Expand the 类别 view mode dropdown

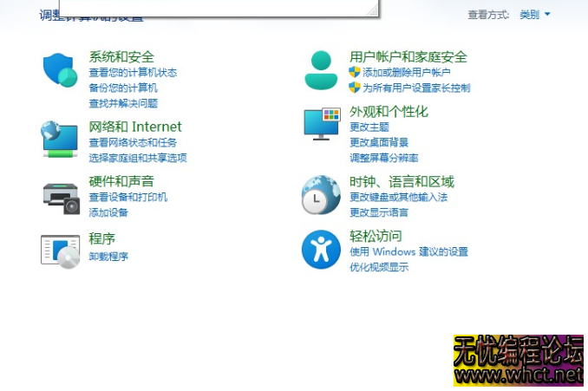click(x=535, y=15)
